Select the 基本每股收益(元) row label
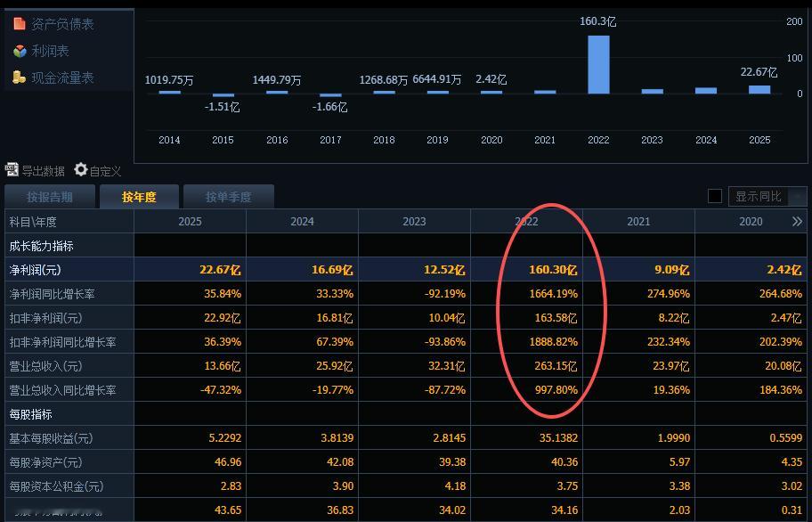The image size is (812, 522). [x=51, y=438]
